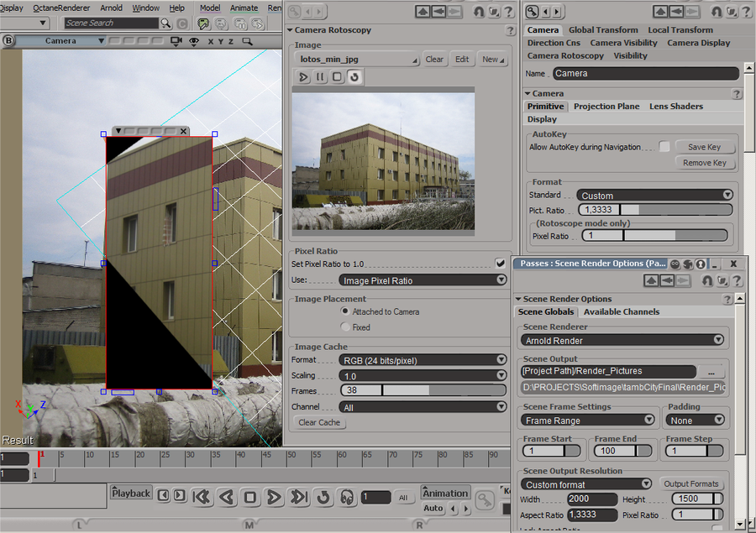This screenshot has height=533, width=756.
Task: Toggle loop on rotoscopy image preview
Action: pyautogui.click(x=354, y=76)
